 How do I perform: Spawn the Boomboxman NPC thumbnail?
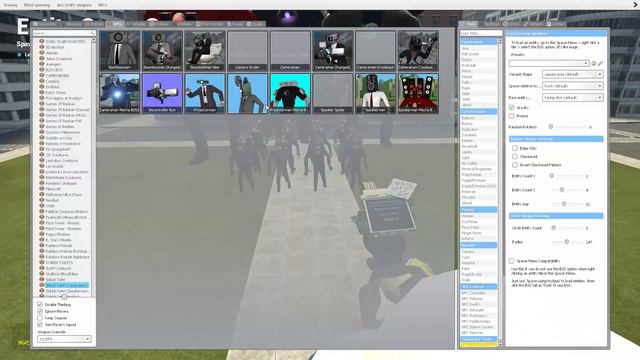(x=120, y=50)
